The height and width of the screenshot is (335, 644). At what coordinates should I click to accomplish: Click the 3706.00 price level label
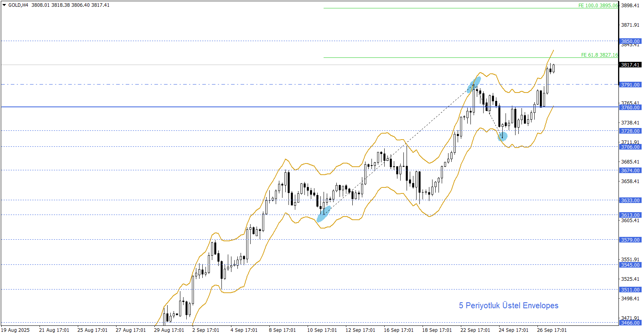(x=630, y=147)
